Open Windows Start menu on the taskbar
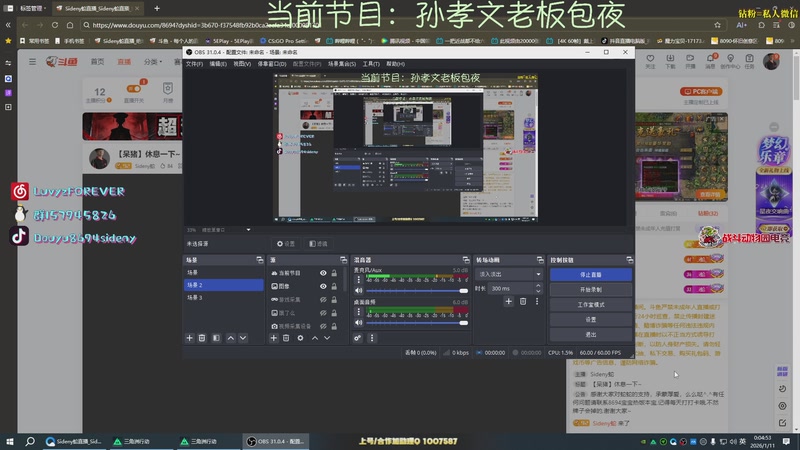The height and width of the screenshot is (450, 800). [9, 441]
